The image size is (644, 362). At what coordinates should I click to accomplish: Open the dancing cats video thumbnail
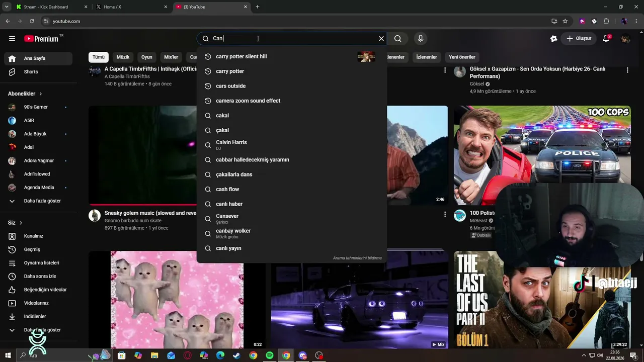pyautogui.click(x=177, y=300)
